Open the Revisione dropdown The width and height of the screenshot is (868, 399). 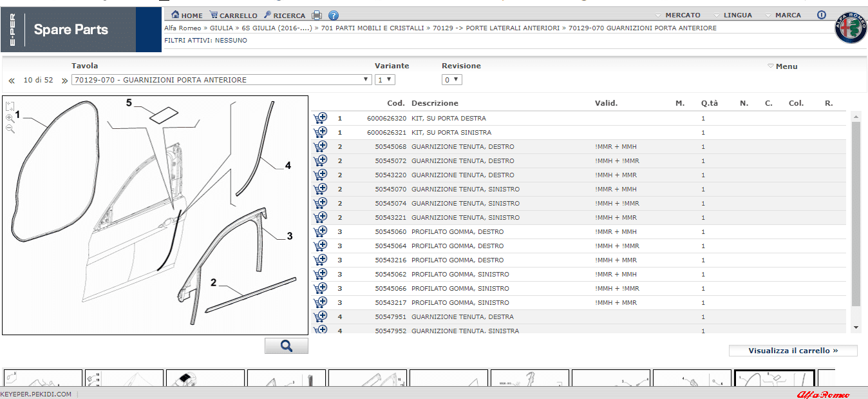[x=452, y=80]
